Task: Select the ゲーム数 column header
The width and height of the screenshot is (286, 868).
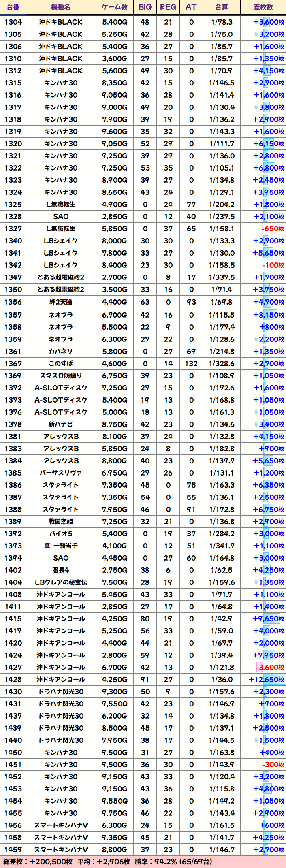Action: 115,7
